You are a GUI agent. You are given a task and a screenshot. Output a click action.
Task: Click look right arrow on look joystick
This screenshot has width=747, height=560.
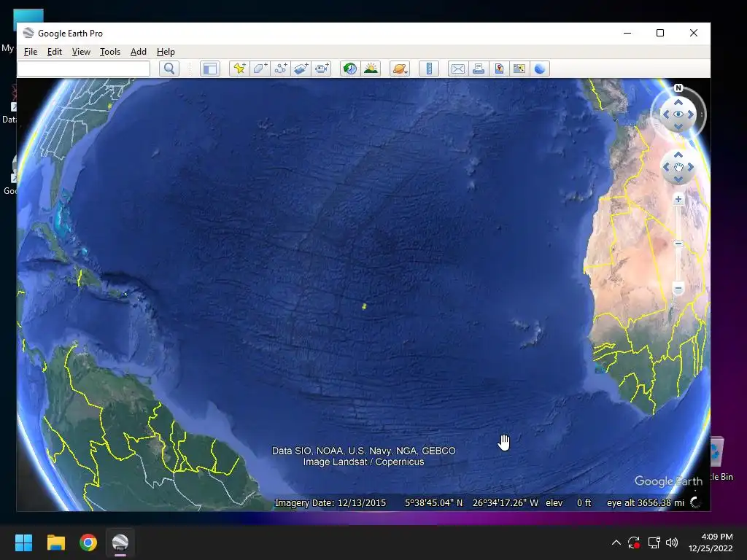[691, 114]
